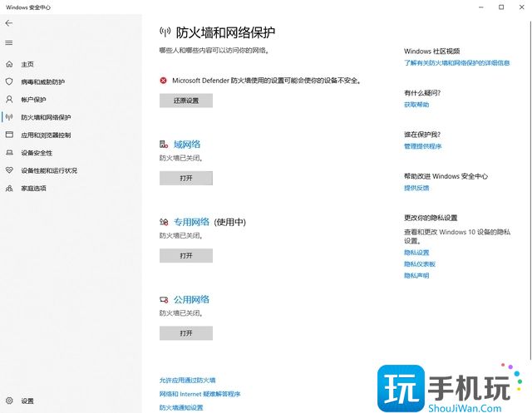Click the gear icon for 设置
This screenshot has width=532, height=413.
tap(9, 401)
